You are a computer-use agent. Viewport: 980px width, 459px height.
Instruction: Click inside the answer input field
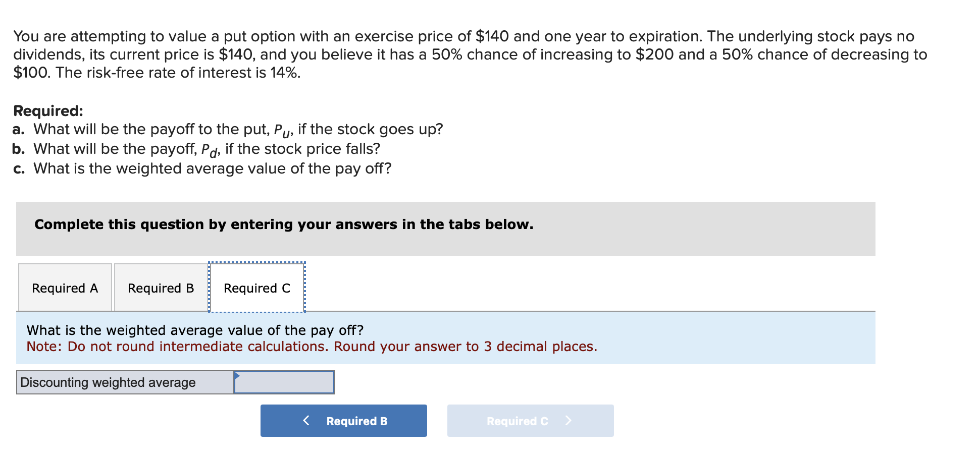click(283, 382)
